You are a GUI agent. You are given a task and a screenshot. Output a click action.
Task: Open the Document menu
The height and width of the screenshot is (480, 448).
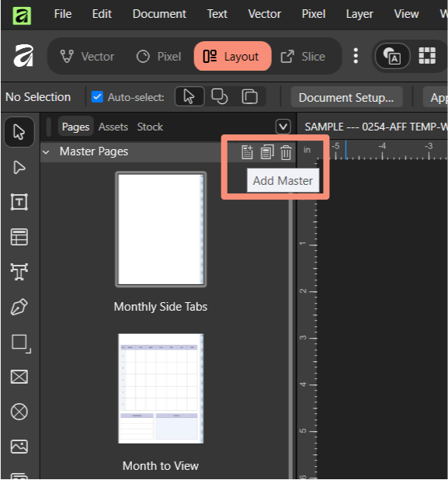pyautogui.click(x=159, y=14)
